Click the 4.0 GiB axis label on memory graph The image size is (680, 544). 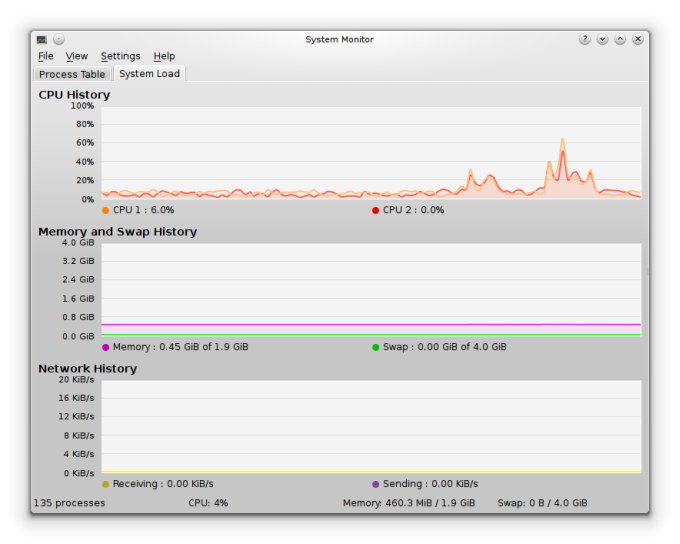click(x=78, y=243)
